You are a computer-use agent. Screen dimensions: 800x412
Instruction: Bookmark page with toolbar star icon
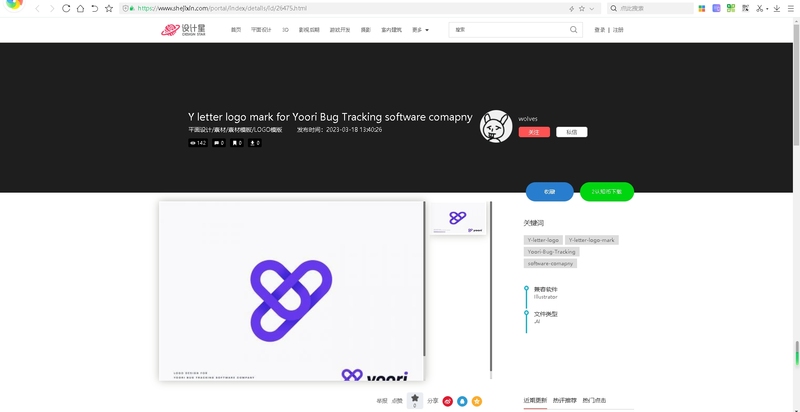pyautogui.click(x=109, y=8)
